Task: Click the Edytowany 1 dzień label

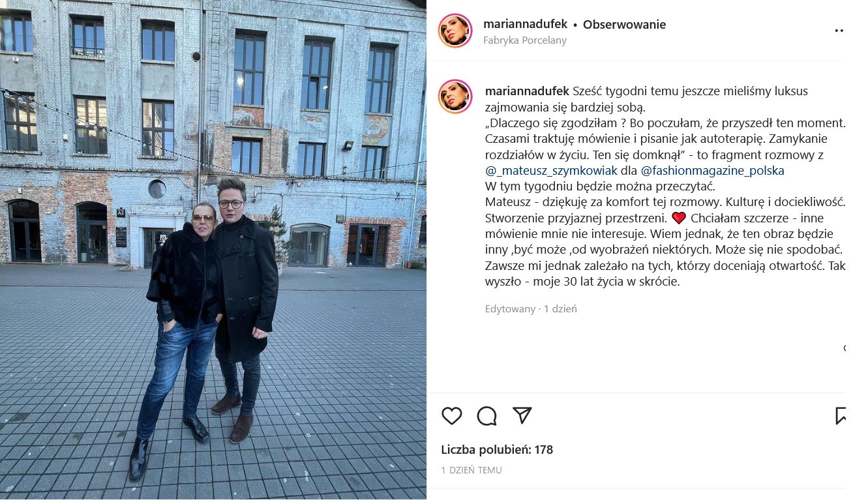Action: (531, 309)
